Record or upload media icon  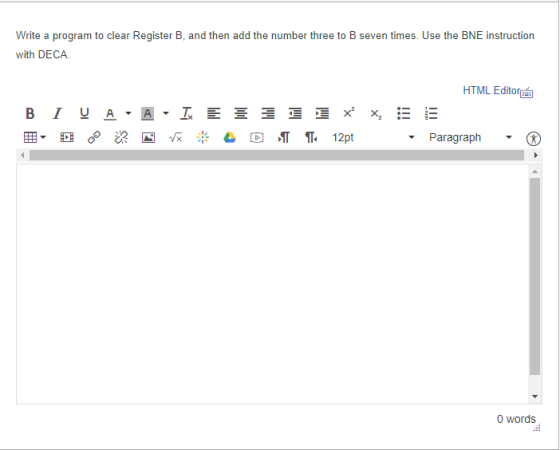pos(257,138)
